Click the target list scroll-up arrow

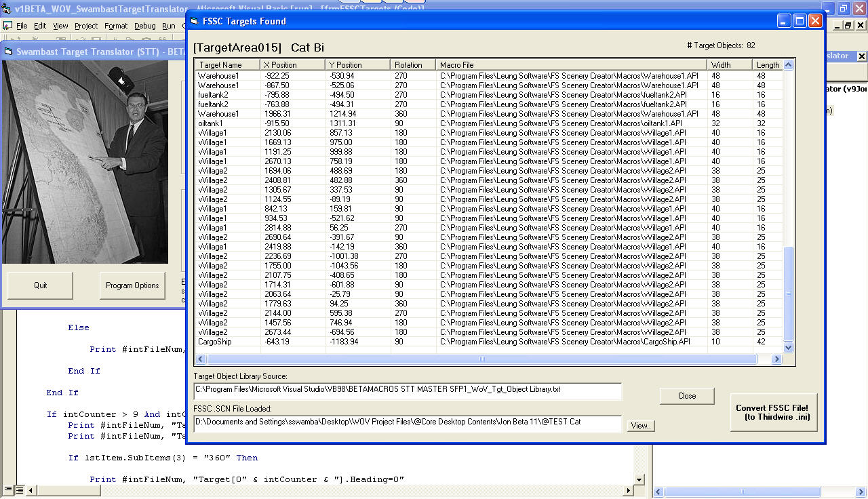coord(788,65)
